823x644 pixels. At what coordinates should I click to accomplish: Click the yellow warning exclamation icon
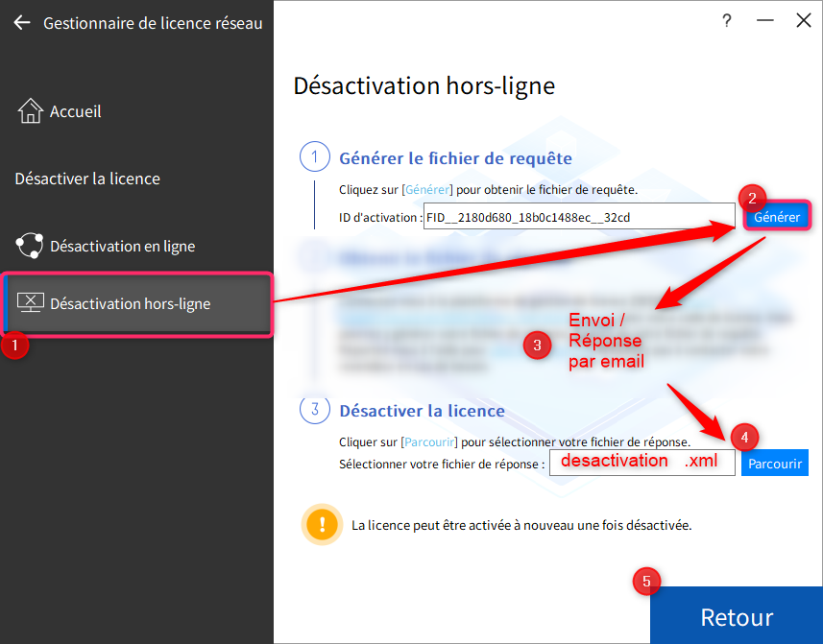pos(322,525)
